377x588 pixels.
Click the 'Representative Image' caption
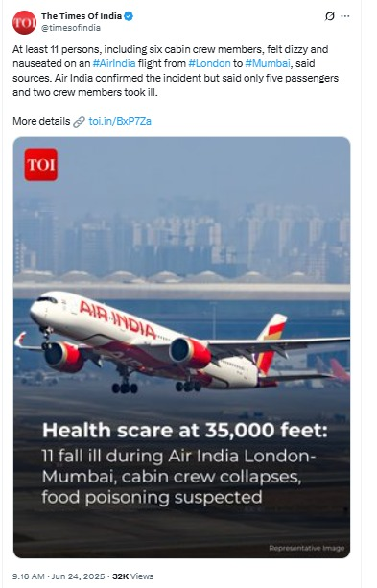click(306, 549)
